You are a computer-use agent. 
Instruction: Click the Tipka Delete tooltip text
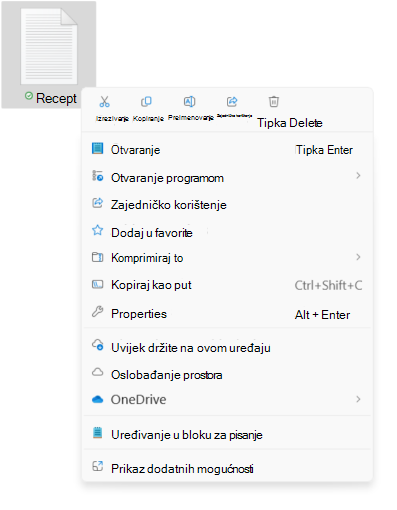pos(290,123)
